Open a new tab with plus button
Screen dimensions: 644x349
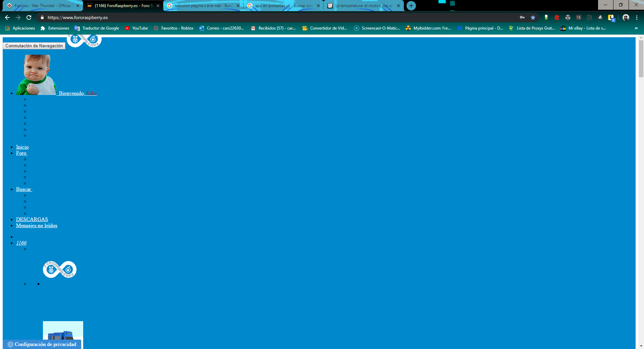[411, 6]
